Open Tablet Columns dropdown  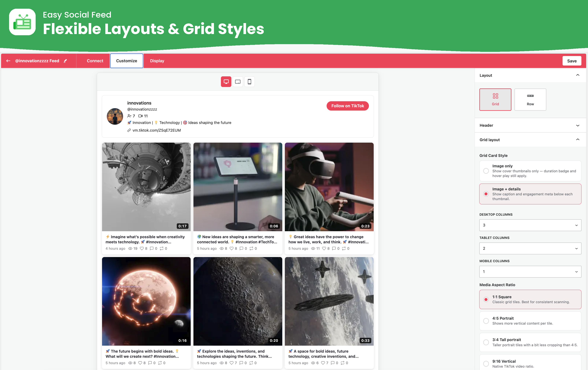tap(530, 248)
